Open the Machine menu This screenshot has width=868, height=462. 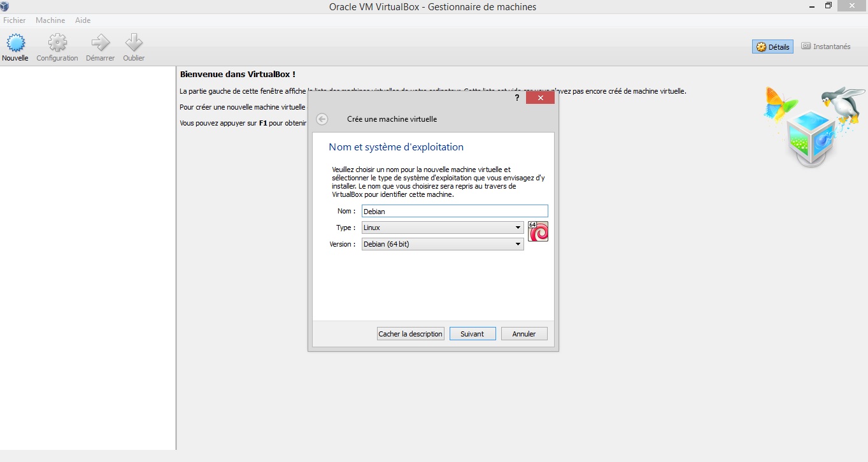[x=50, y=20]
